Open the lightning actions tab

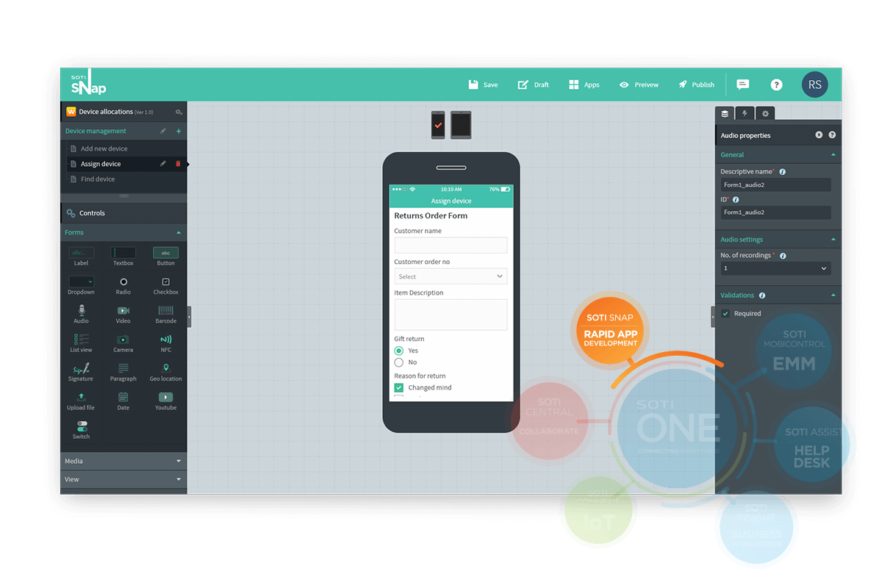click(745, 113)
